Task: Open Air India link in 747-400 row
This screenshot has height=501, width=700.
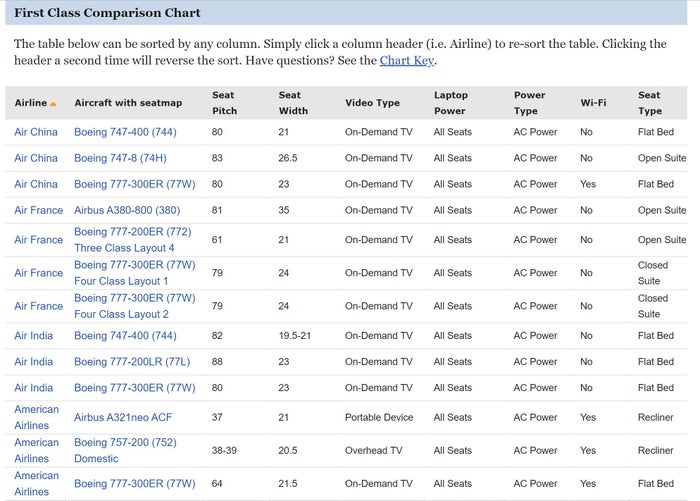Action: pos(33,336)
